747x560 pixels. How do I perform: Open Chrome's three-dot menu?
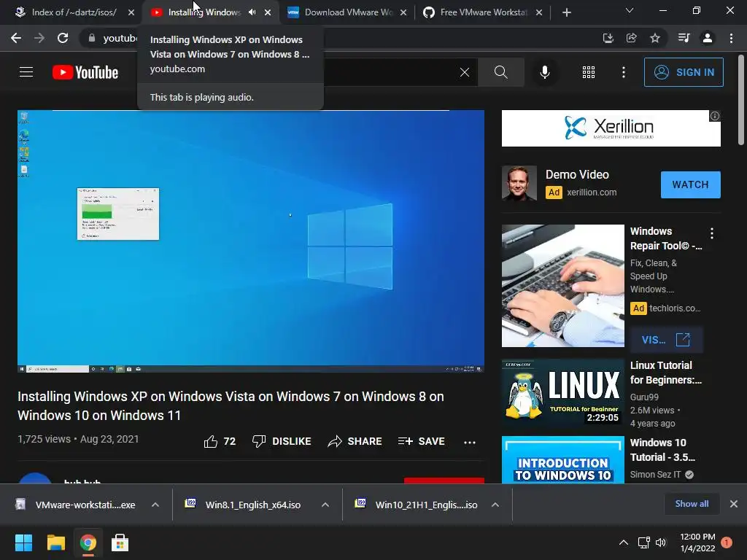click(731, 38)
